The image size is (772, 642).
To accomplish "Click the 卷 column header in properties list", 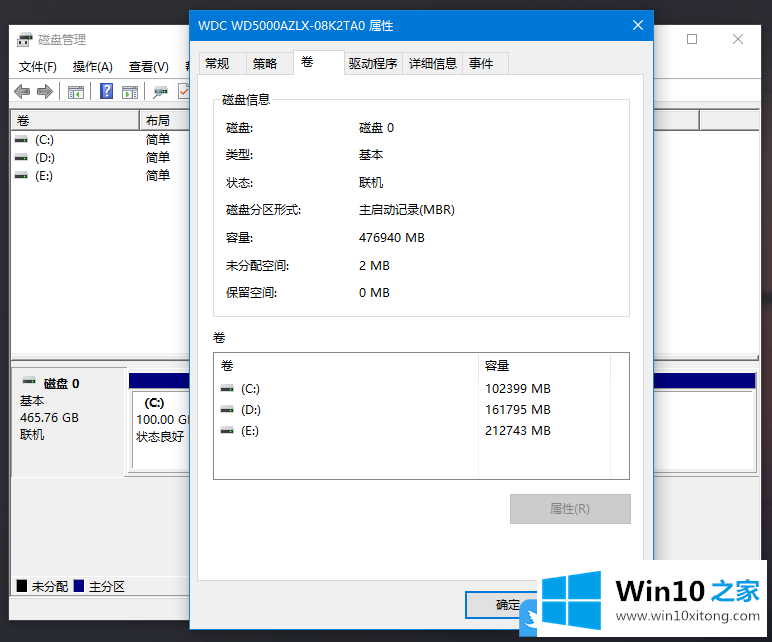I will tap(346, 366).
